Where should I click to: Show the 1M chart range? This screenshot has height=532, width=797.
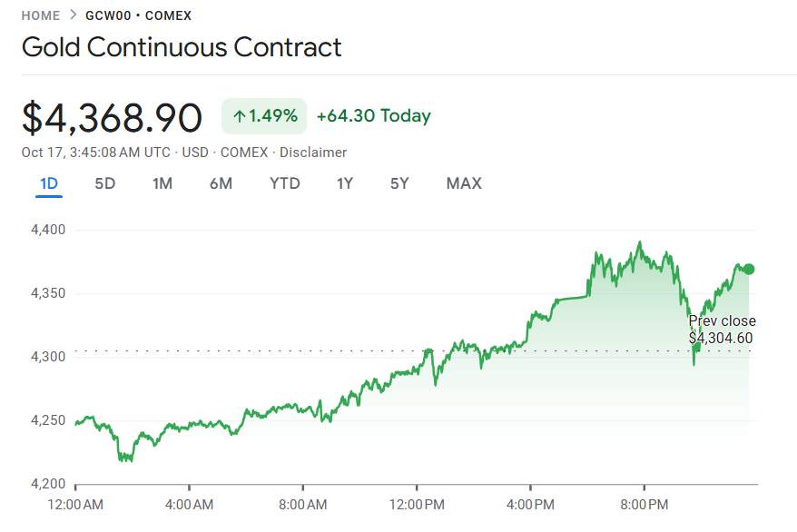(162, 183)
